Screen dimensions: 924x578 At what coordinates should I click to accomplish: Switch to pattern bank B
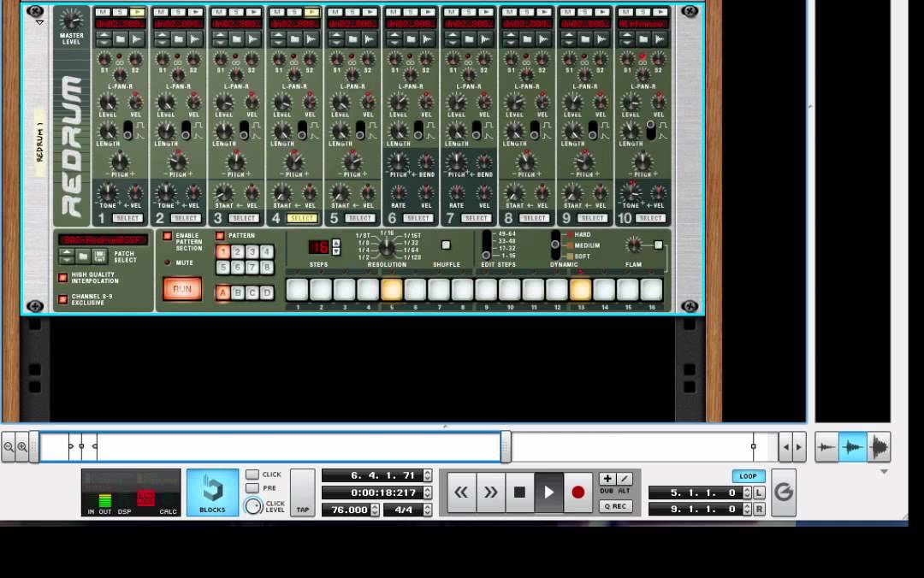[238, 292]
